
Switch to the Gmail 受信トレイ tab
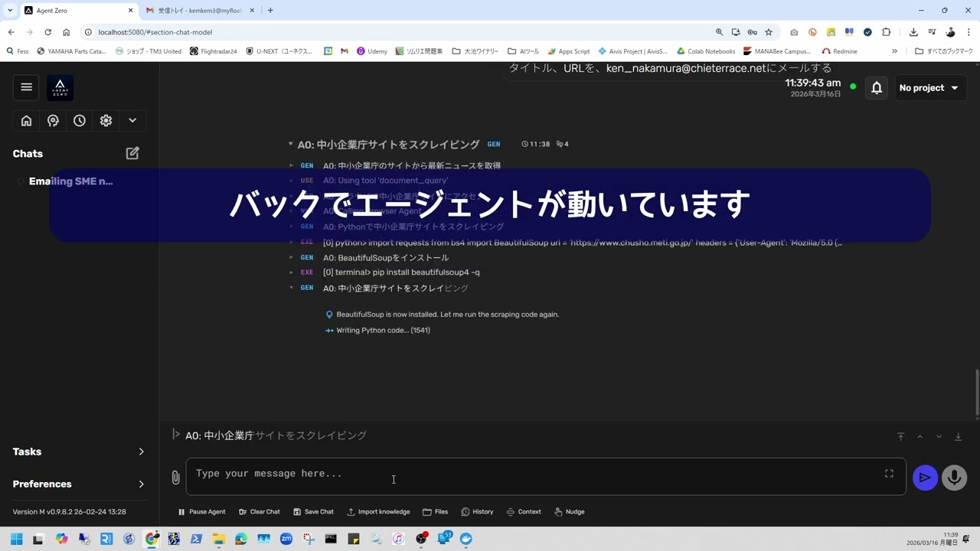click(x=199, y=11)
